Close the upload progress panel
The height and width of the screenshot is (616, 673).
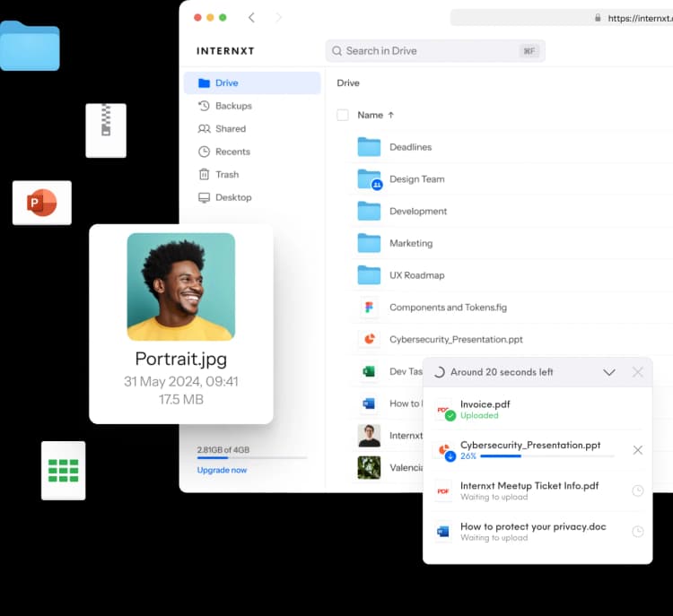(x=637, y=372)
